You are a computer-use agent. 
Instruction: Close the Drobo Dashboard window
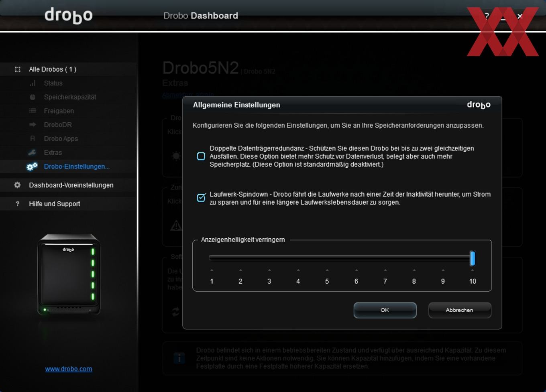(520, 16)
